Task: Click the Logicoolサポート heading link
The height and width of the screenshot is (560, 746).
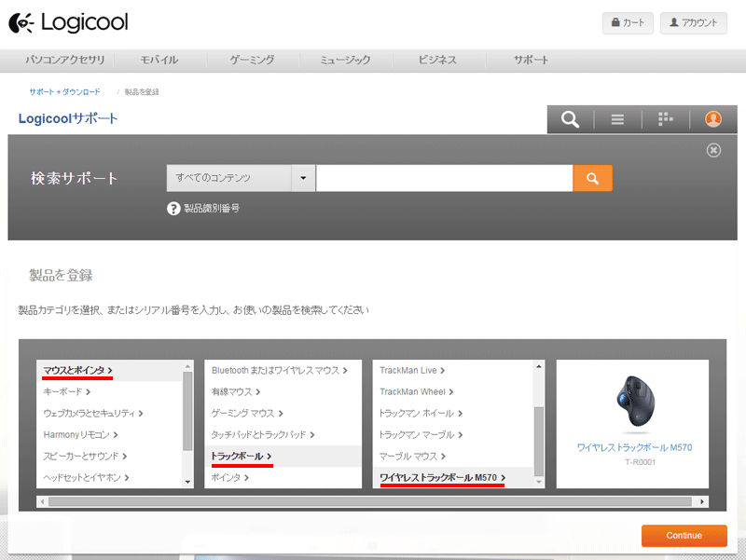Action: tap(67, 118)
